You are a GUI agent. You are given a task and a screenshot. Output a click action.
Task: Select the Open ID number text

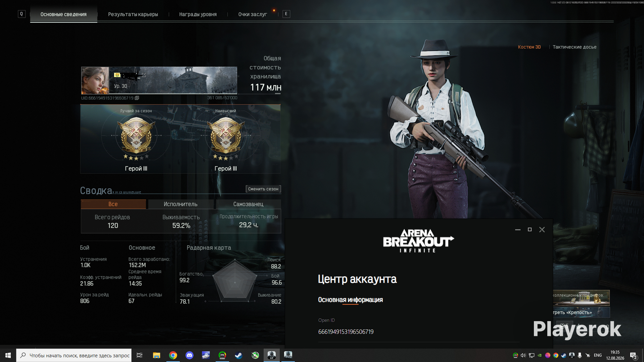pyautogui.click(x=346, y=332)
